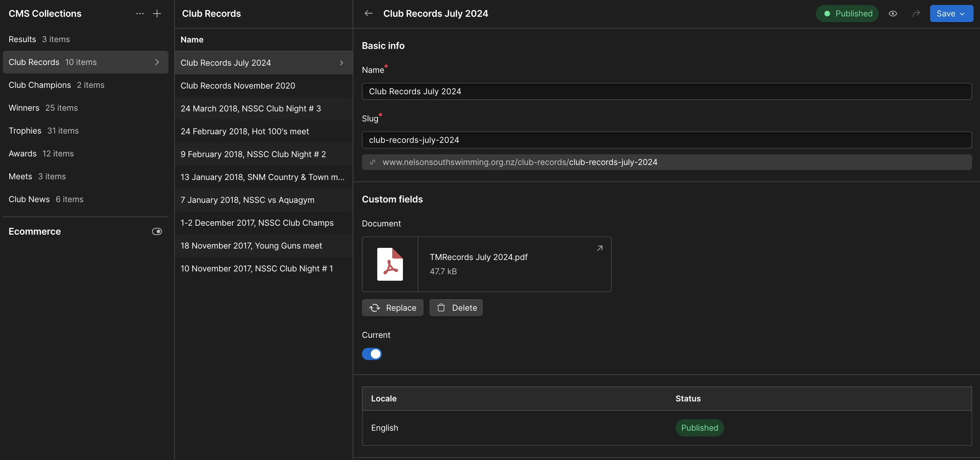Viewport: 980px width, 460px height.
Task: Select 9 February 2018, NSSC Club Night # 2
Action: point(264,154)
